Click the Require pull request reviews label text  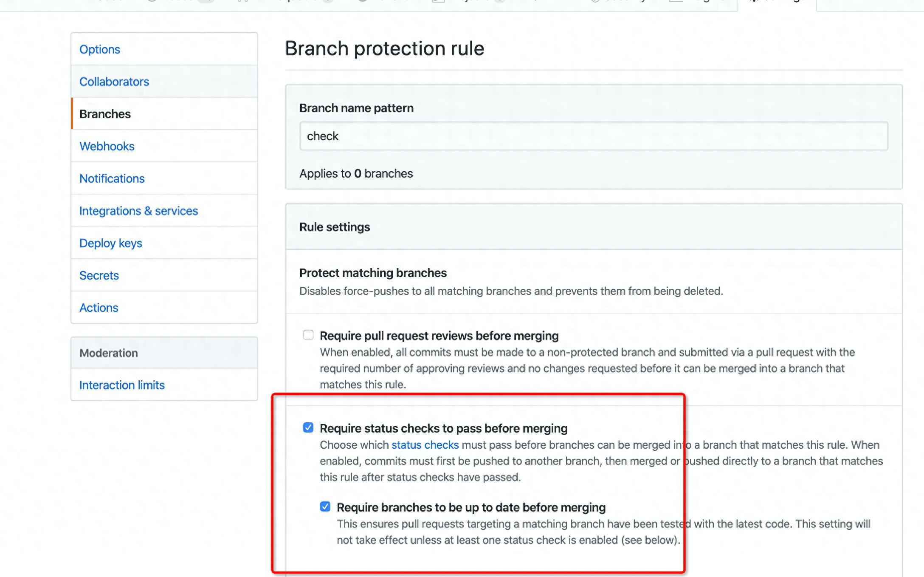pos(439,336)
